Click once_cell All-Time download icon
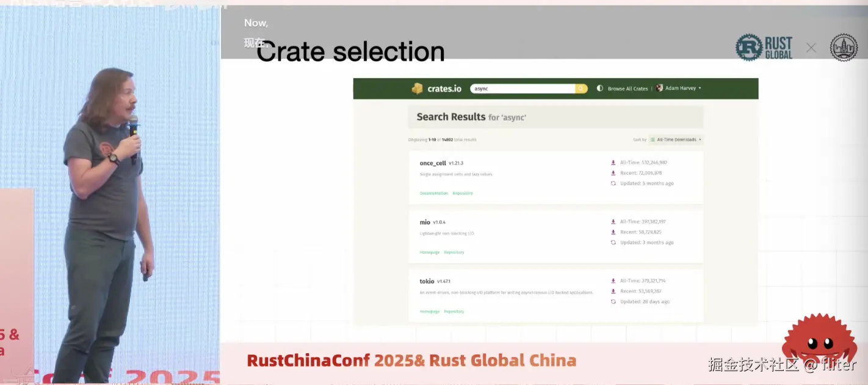The image size is (868, 385). coord(613,163)
